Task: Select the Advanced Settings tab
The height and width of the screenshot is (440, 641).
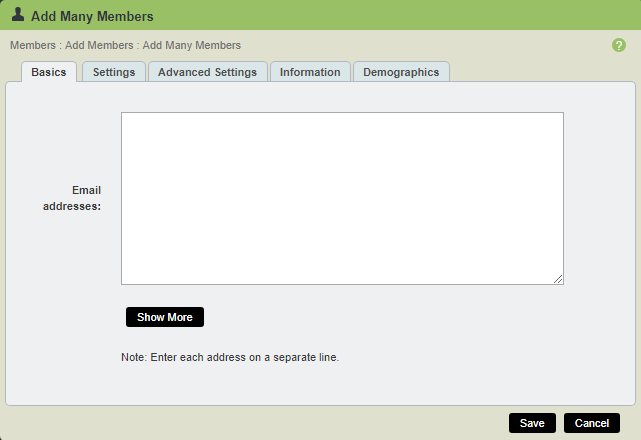Action: pyautogui.click(x=207, y=72)
